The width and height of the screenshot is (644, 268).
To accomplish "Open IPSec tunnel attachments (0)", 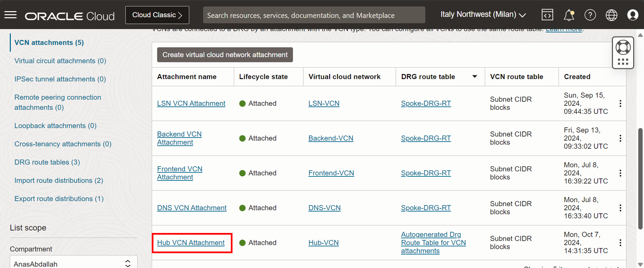I will 60,79.
